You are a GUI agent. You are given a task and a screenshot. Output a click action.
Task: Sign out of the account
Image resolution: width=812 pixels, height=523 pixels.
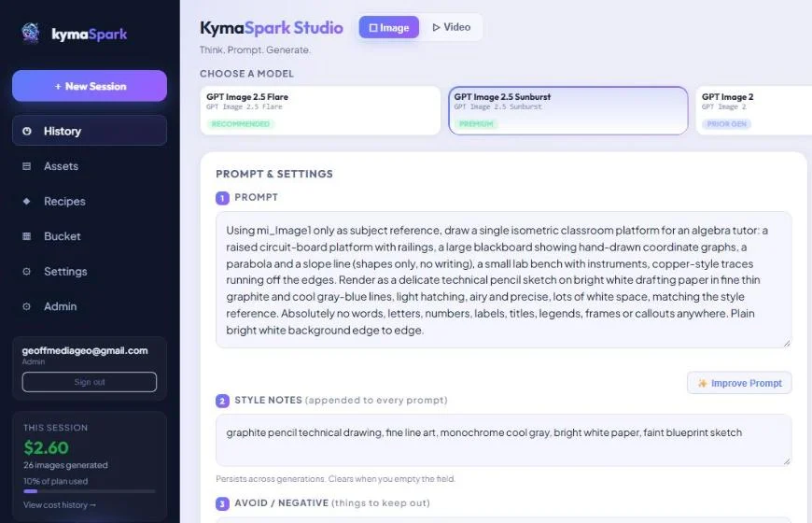pyautogui.click(x=90, y=382)
